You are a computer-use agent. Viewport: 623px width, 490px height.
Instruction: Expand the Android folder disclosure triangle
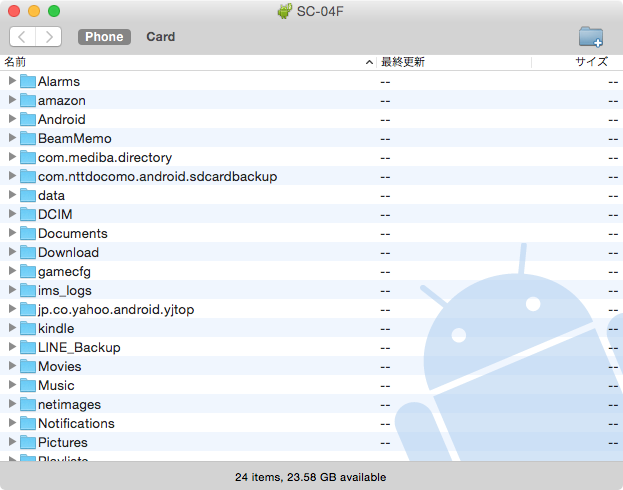(x=12, y=119)
